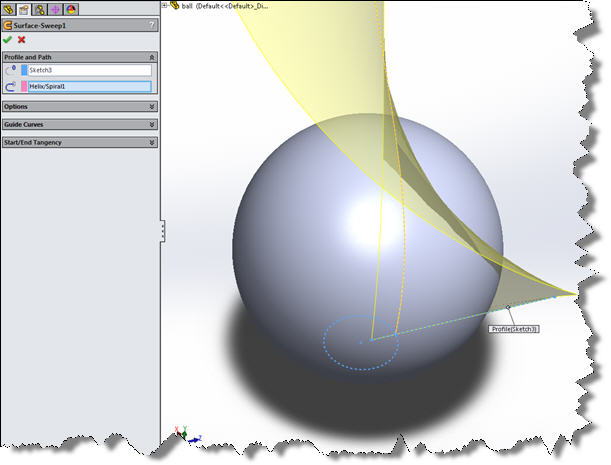
Task: Open the DimXpertManager tab icon
Action: 57,8
